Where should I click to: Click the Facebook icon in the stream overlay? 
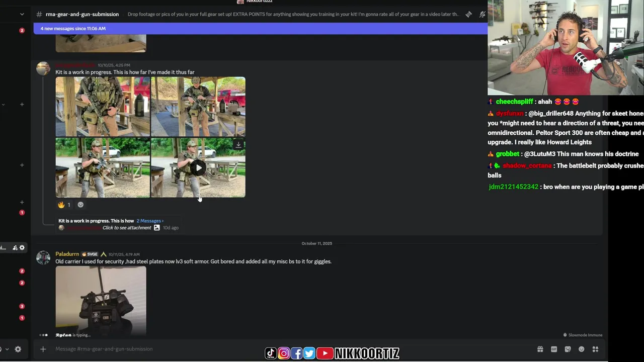(296, 353)
